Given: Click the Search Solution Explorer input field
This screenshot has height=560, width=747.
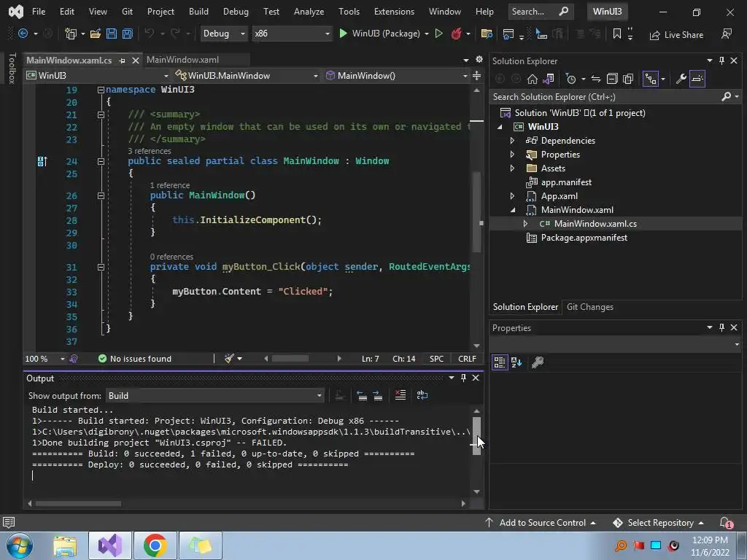Looking at the screenshot, I should (x=605, y=97).
